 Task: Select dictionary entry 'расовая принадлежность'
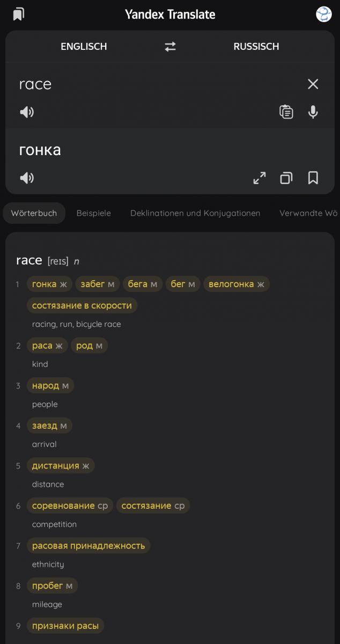(x=88, y=546)
